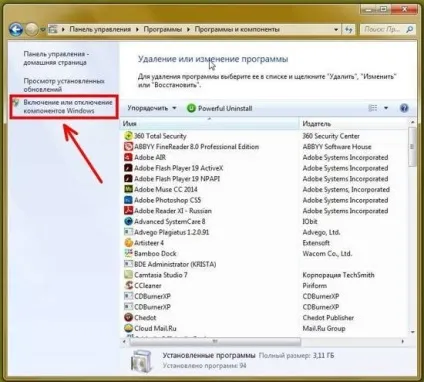Screen dimensions: 424x382
Task: Click vertical scrollbar up arrow
Action: click(412, 123)
